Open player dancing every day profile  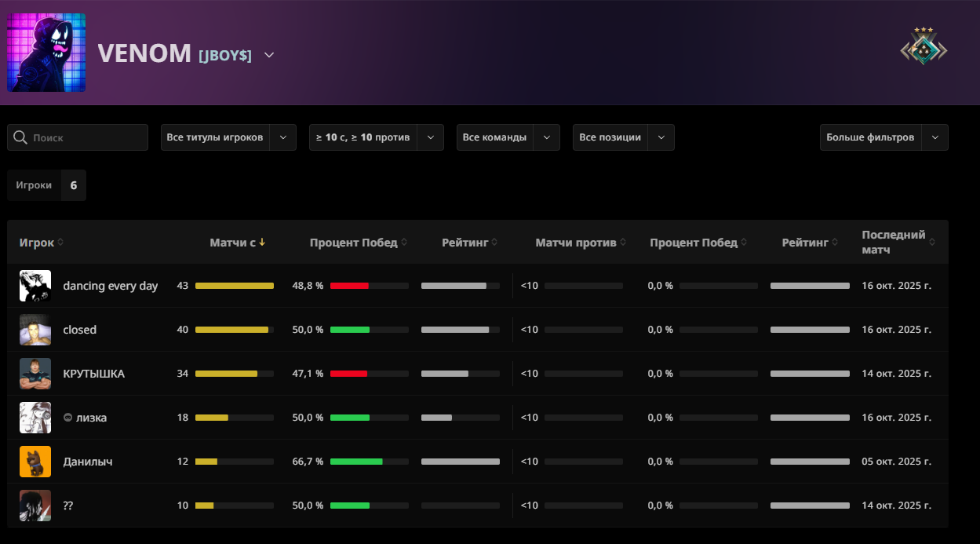pos(111,286)
